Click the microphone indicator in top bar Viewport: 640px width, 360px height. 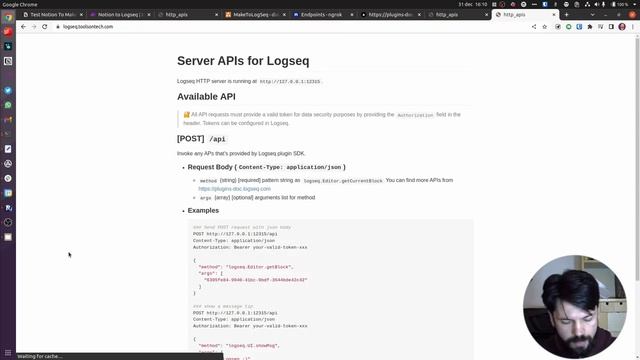[603, 4]
